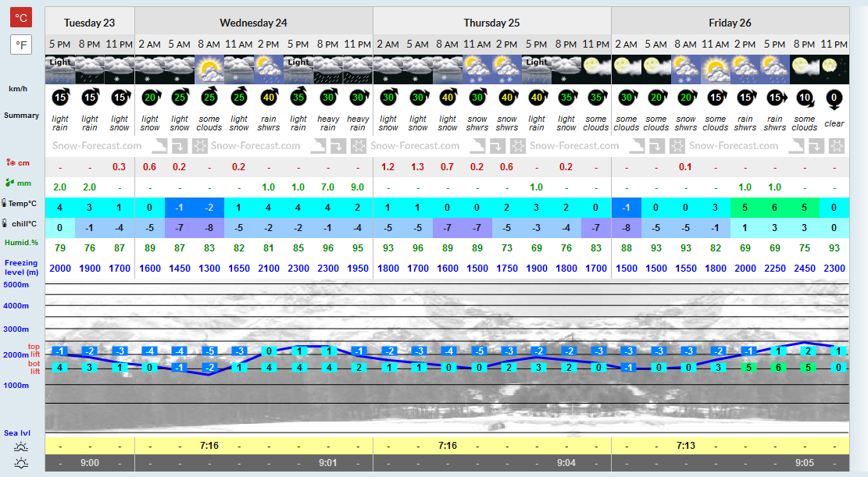
Task: Click Friday sunset time 9:05
Action: point(805,463)
